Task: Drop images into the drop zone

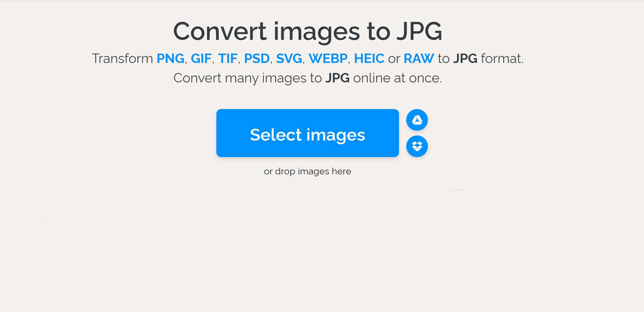Action: pos(307,171)
